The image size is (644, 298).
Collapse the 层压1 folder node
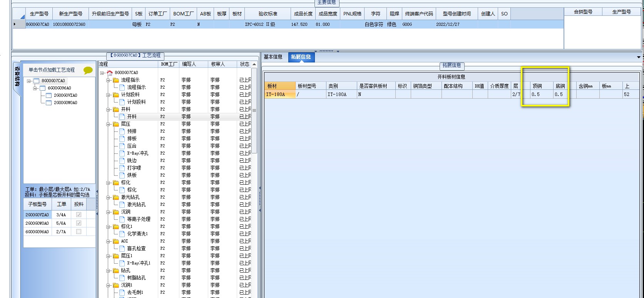click(109, 256)
